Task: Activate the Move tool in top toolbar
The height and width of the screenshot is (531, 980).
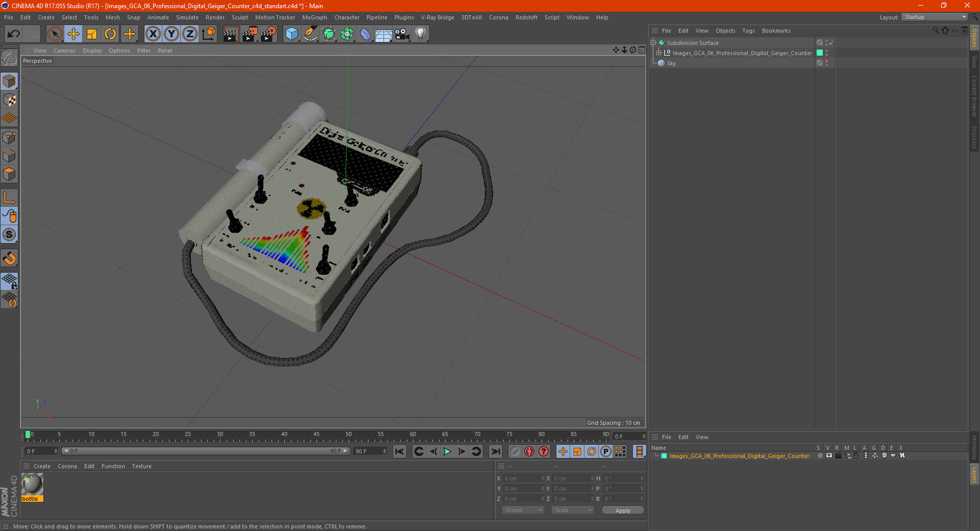Action: point(73,34)
